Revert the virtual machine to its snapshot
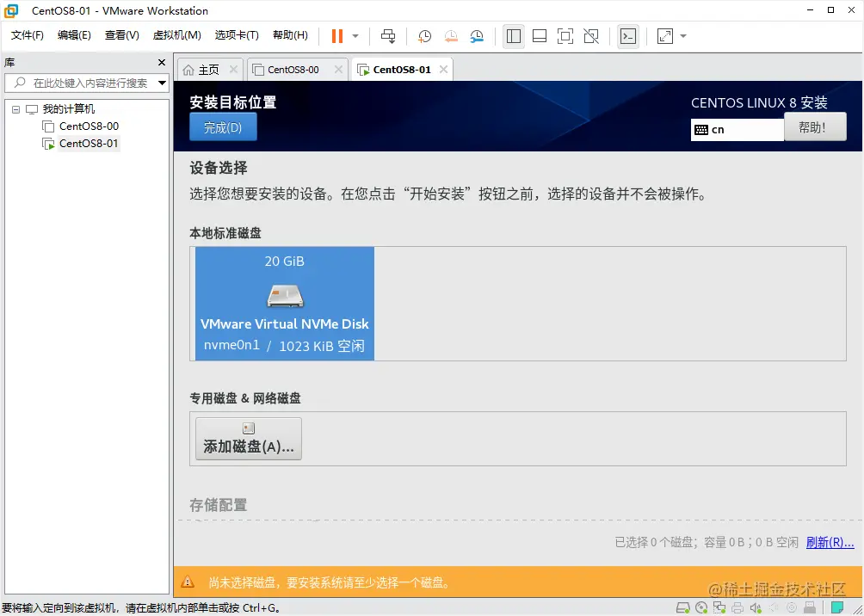 point(451,35)
